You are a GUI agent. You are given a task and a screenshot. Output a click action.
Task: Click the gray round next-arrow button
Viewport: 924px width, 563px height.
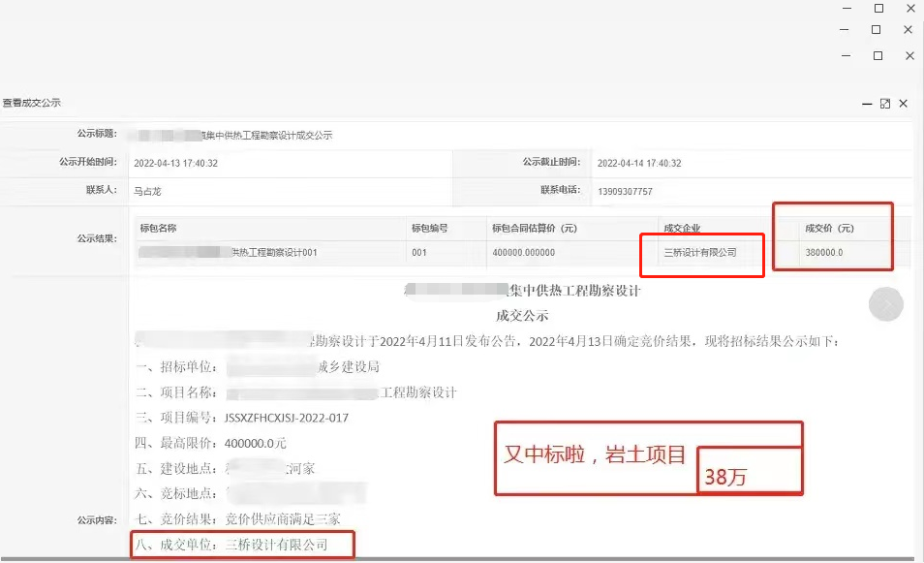[885, 305]
